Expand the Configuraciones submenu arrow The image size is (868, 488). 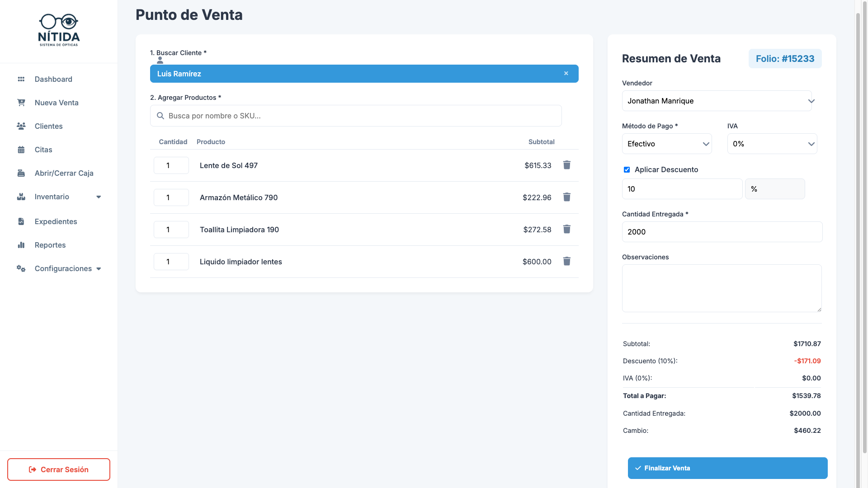pyautogui.click(x=99, y=269)
